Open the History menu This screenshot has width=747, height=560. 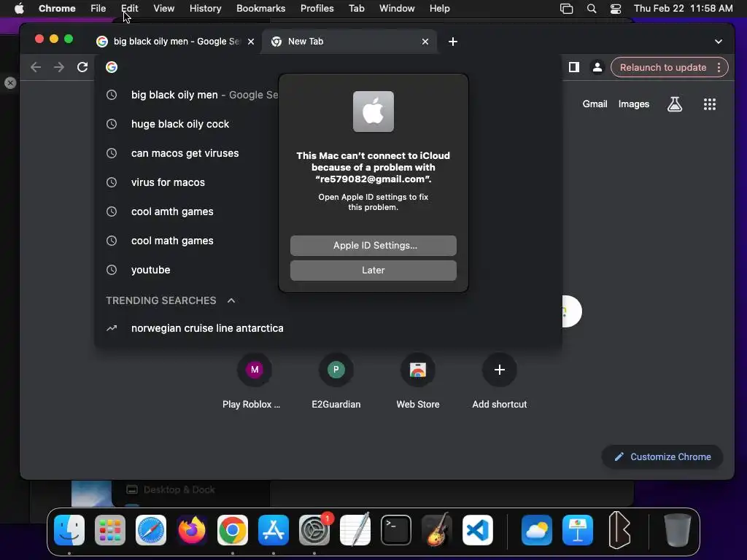(205, 9)
